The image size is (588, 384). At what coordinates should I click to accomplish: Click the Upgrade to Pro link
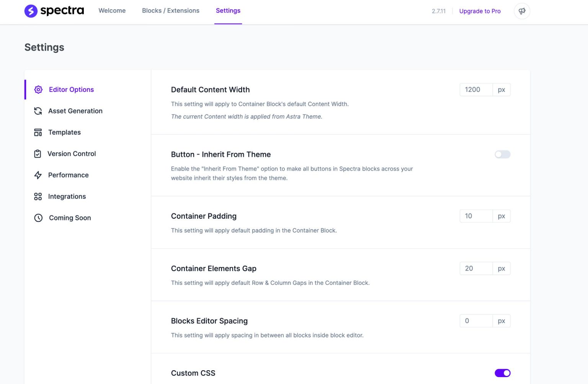point(480,11)
